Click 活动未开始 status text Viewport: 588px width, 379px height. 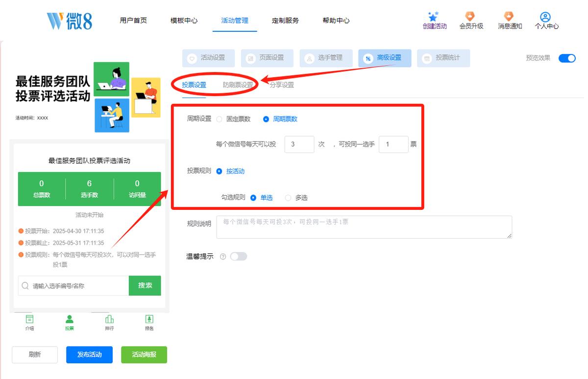[89, 215]
